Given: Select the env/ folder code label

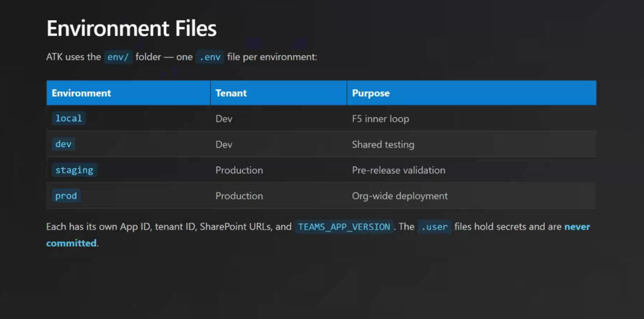Looking at the screenshot, I should pos(118,57).
